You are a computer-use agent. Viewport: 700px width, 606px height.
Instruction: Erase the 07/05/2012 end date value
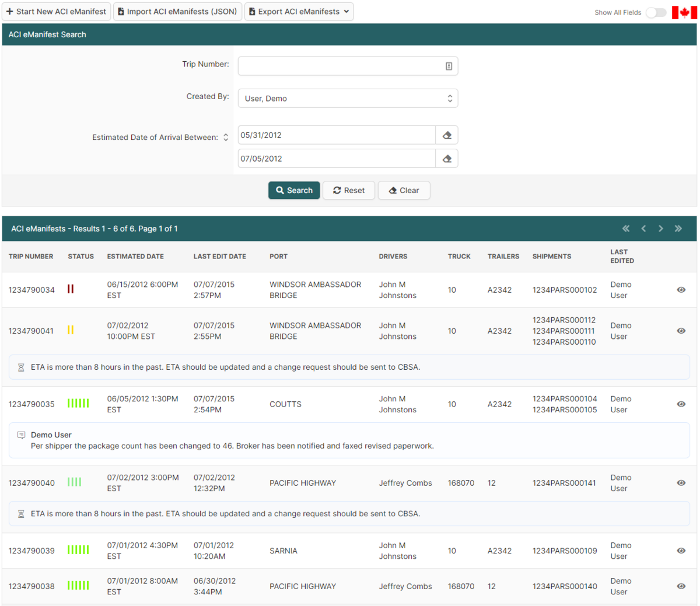click(446, 158)
